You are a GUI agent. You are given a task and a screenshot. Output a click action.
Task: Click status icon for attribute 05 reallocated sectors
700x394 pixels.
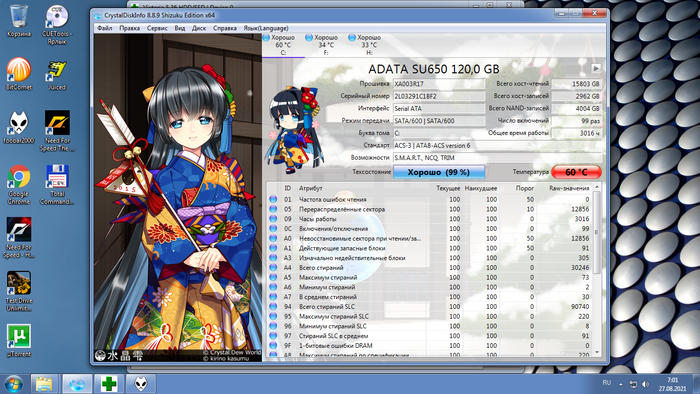[x=273, y=209]
